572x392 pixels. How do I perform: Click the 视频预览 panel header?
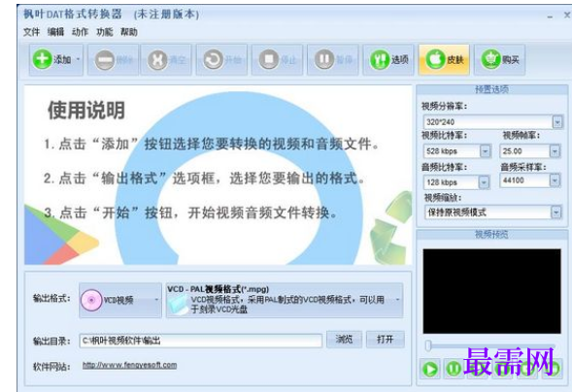tap(491, 235)
